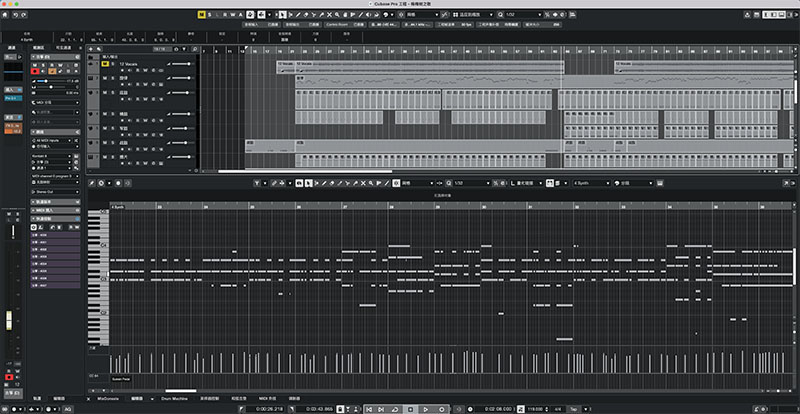Click the undo arrow in the top toolbar
800x414 pixels.
coord(16,15)
